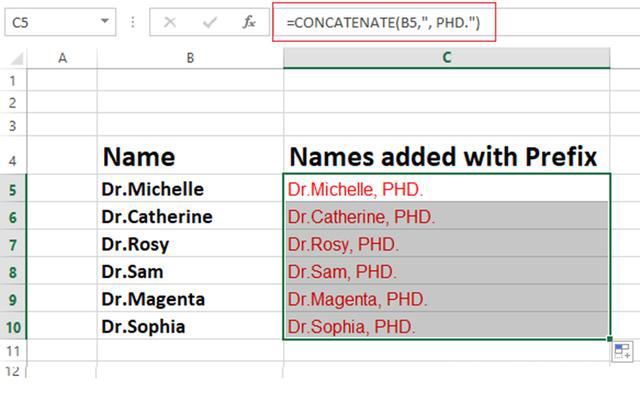640x400 pixels.
Task: Select cell containing 'Dr.Sophia' in column B
Action: click(190, 326)
